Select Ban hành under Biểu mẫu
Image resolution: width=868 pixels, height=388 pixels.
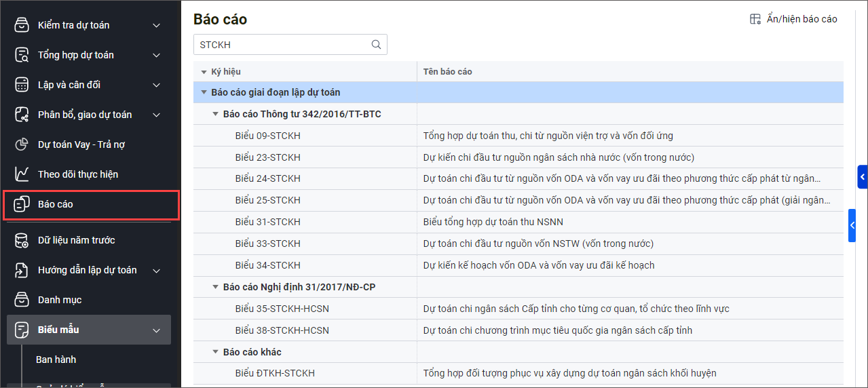(56, 360)
